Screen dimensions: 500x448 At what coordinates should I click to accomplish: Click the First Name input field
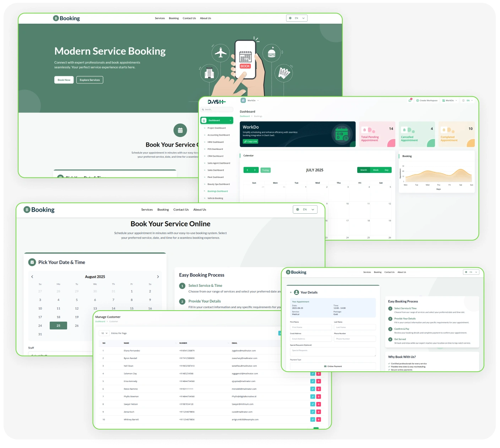[x=311, y=327]
